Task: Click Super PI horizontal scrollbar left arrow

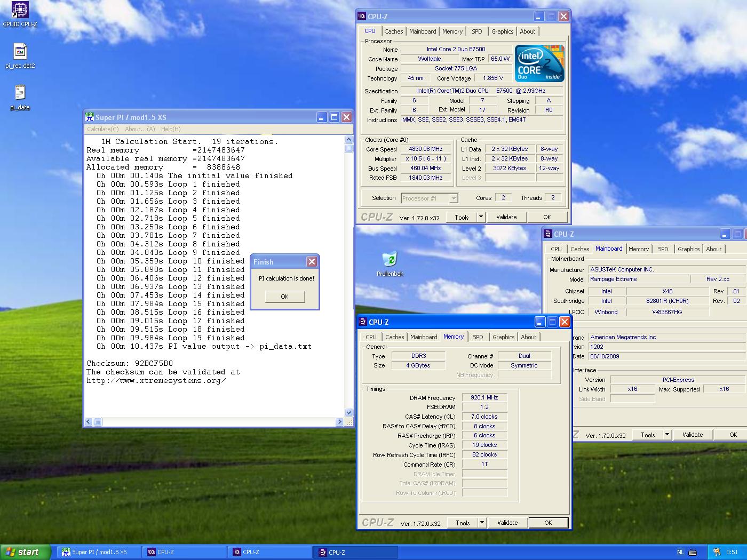Action: [x=89, y=422]
